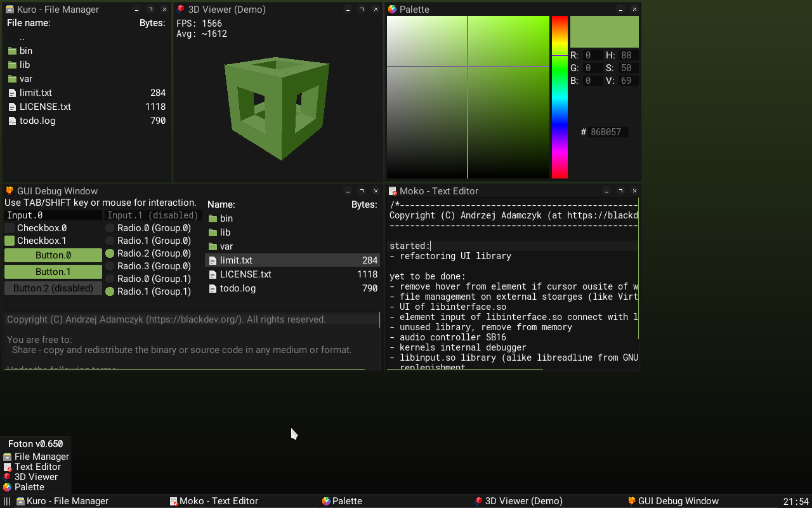Screen dimensions: 812x508
Task: Open the lib folder in Kuro File Manager
Action: (86, 65)
